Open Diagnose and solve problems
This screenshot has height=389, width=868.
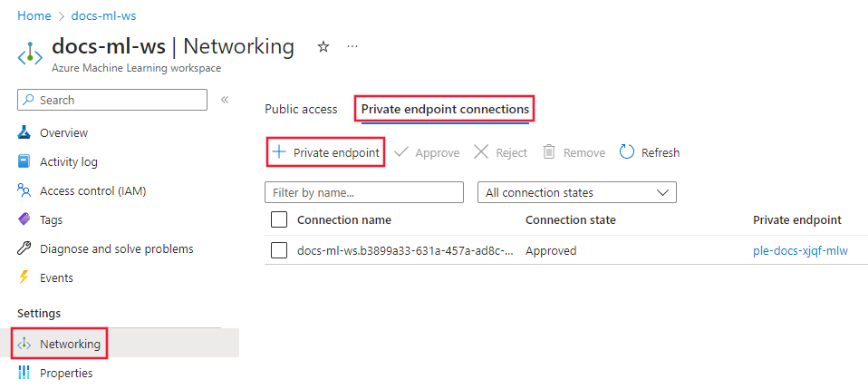(116, 248)
